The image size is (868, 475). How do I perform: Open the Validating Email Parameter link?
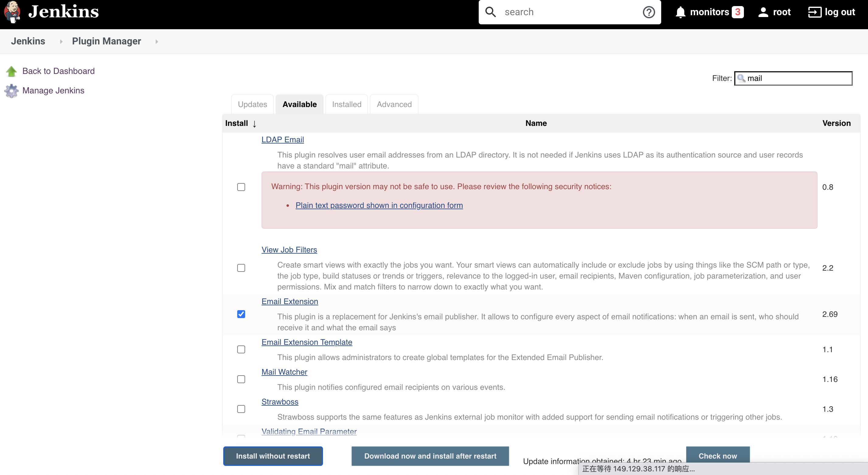tap(309, 432)
